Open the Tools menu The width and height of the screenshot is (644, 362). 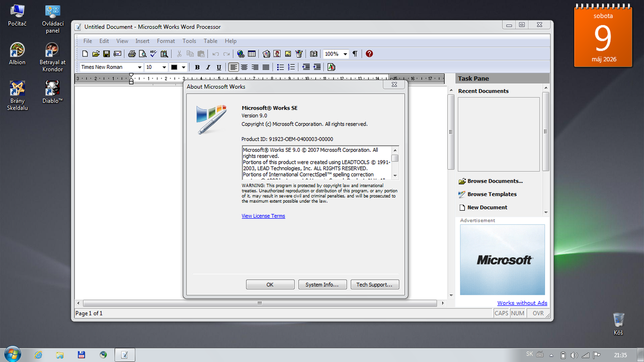click(189, 41)
